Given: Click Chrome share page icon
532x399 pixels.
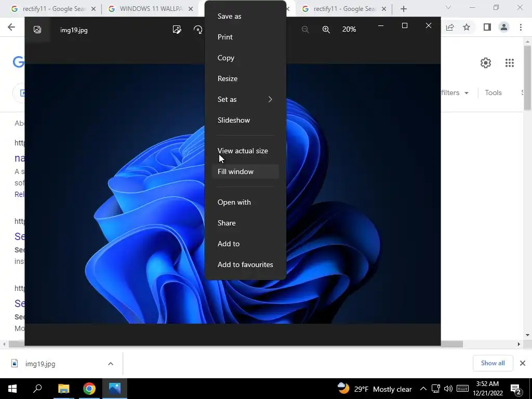Looking at the screenshot, I should pyautogui.click(x=450, y=27).
